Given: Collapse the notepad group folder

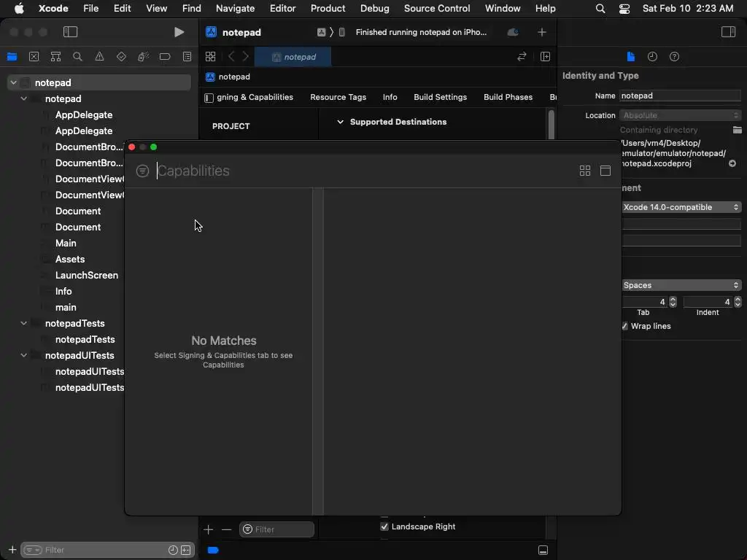Looking at the screenshot, I should click(x=24, y=98).
